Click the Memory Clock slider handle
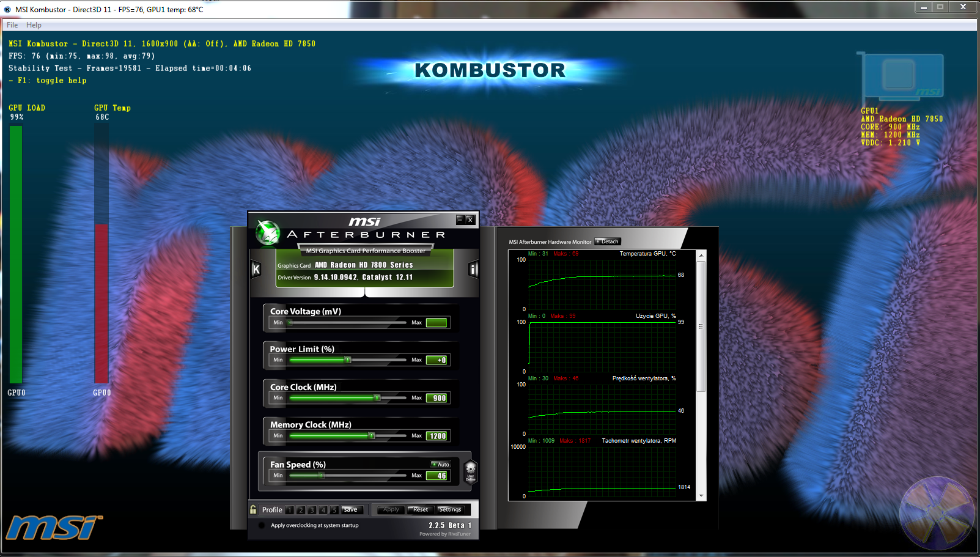This screenshot has height=557, width=980. pos(371,436)
